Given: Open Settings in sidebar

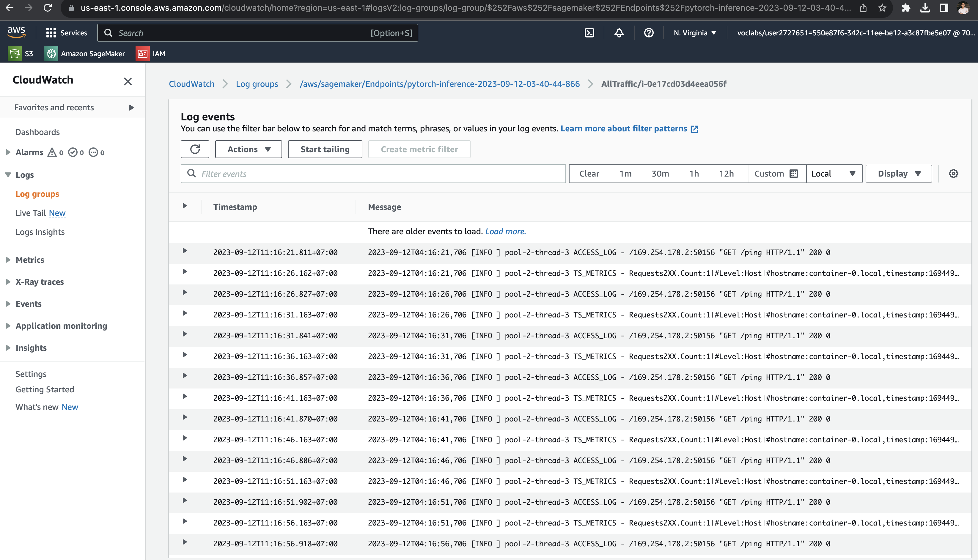Looking at the screenshot, I should (x=31, y=374).
